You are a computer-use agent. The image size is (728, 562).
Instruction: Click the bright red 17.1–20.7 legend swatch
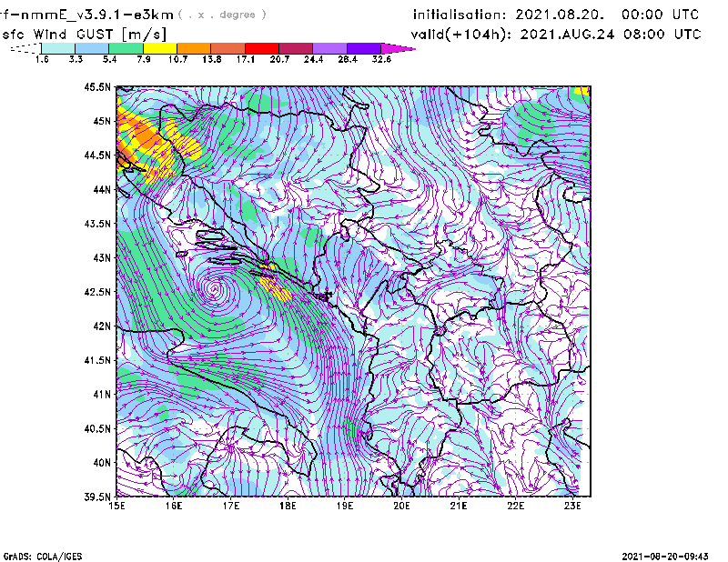(x=262, y=48)
